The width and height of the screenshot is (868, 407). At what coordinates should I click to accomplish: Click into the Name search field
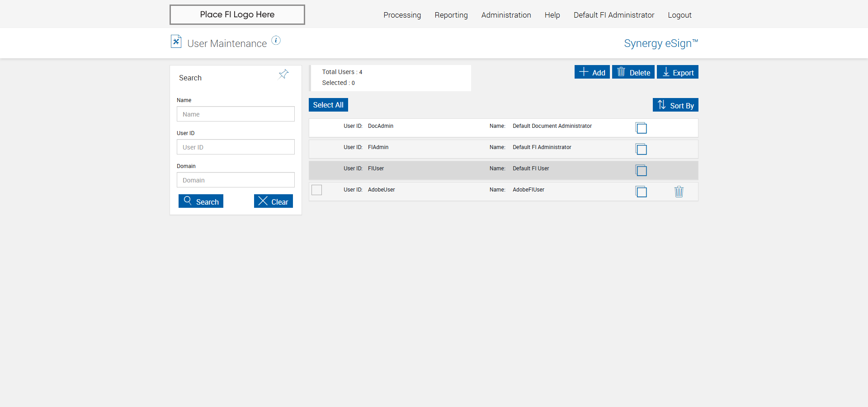click(236, 114)
